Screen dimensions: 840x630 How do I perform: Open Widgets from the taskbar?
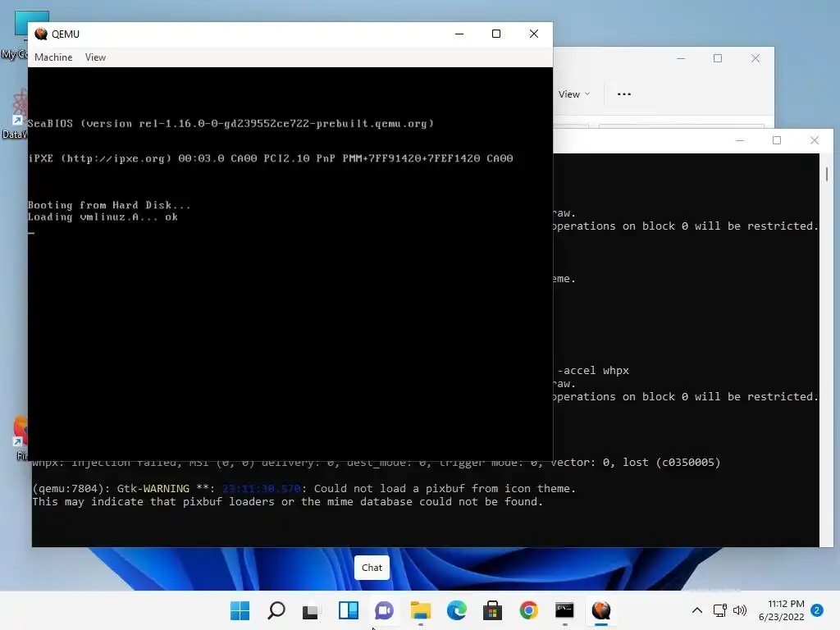[x=348, y=610]
